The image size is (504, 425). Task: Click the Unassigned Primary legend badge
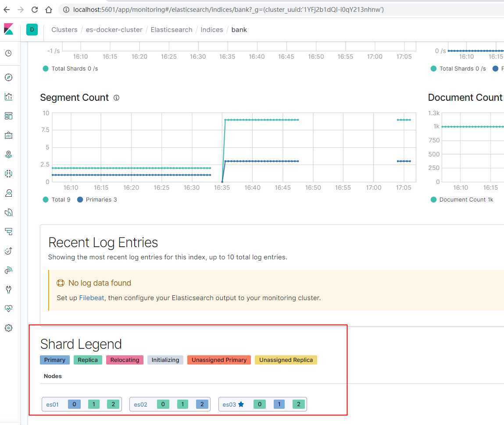[x=219, y=360]
